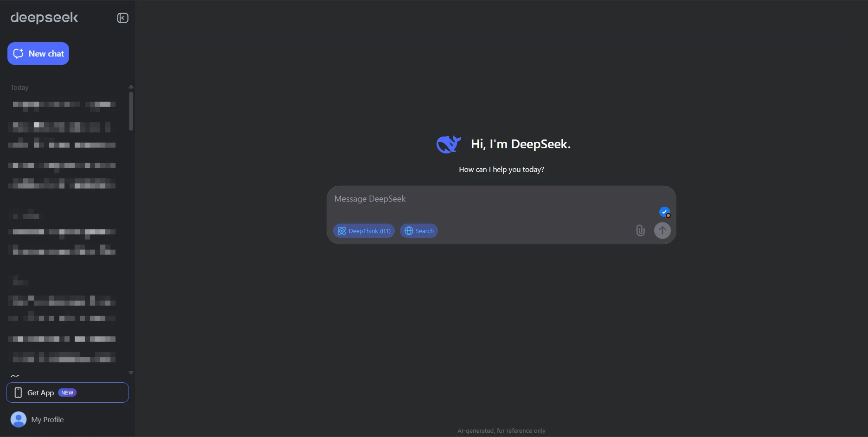Click the 'How can I help you today?' text

click(x=502, y=170)
